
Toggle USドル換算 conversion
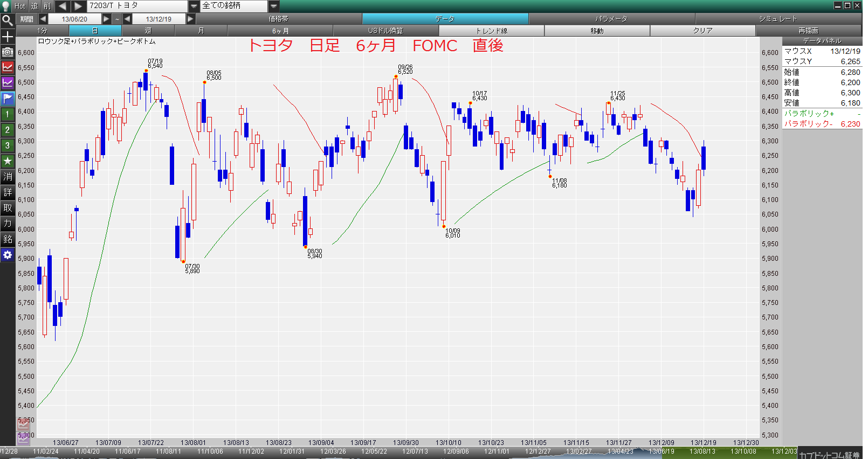[x=386, y=31]
